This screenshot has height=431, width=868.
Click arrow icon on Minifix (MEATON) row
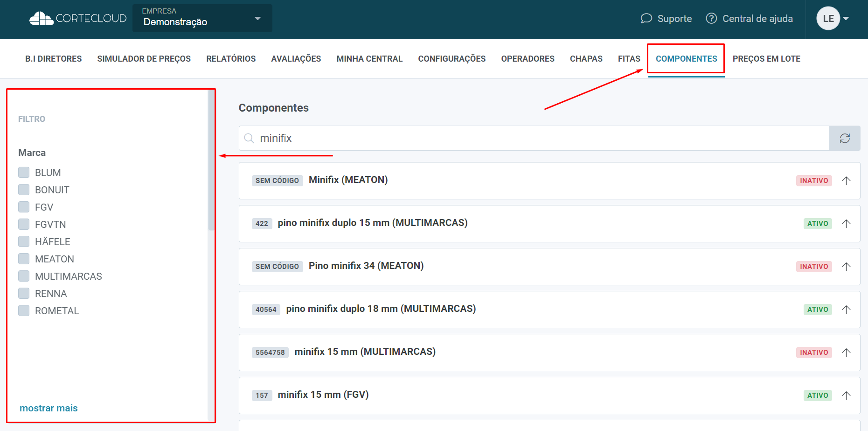[846, 181]
